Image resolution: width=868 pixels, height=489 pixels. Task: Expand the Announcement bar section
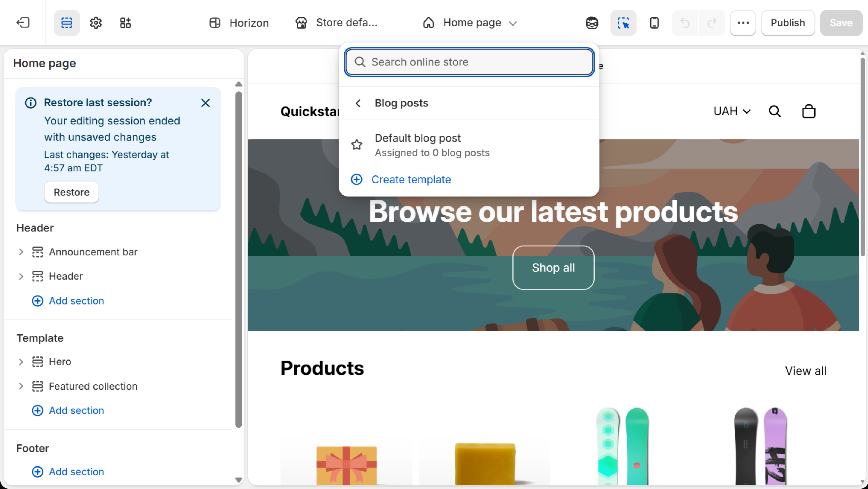pos(21,252)
